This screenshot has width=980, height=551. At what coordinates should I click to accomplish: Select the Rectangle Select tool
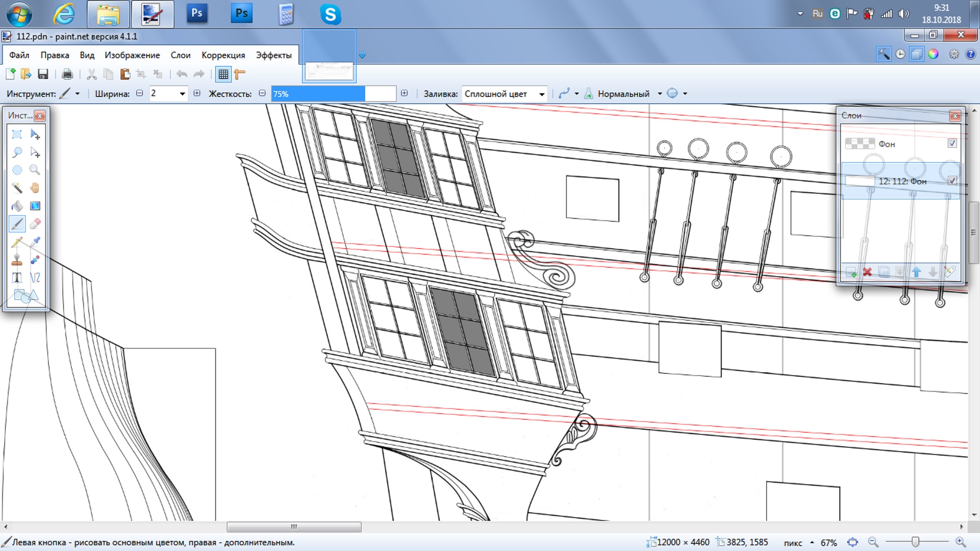click(x=17, y=135)
